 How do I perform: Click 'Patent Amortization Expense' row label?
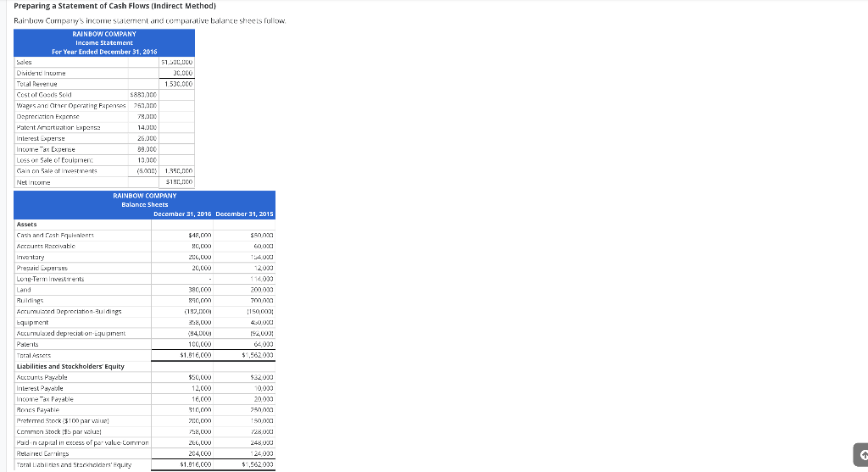coord(58,128)
